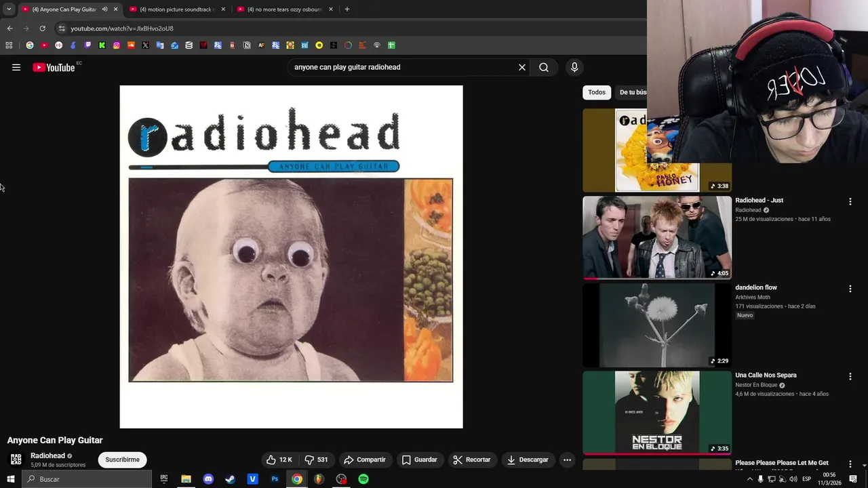Viewport: 868px width, 488px height.
Task: Select the Todos filter chip
Action: click(597, 92)
